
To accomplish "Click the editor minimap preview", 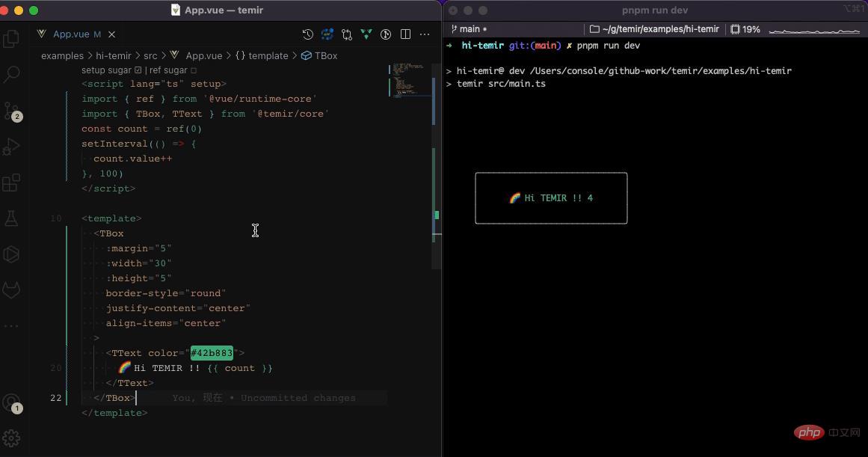I will [410, 81].
